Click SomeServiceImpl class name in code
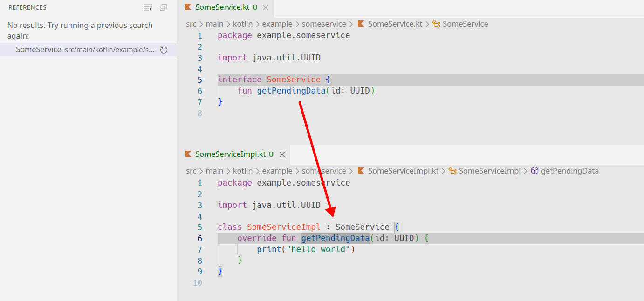 284,227
